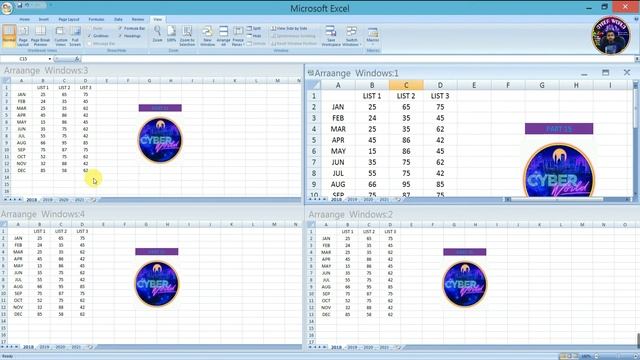Image resolution: width=640 pixels, height=360 pixels.
Task: Open the Switch Windows dropdown
Action: tap(351, 36)
